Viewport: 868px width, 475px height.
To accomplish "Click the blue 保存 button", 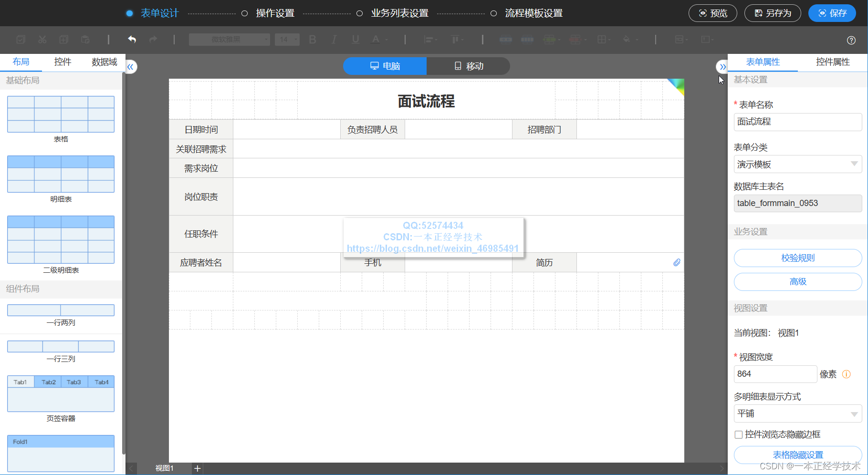I will [832, 13].
